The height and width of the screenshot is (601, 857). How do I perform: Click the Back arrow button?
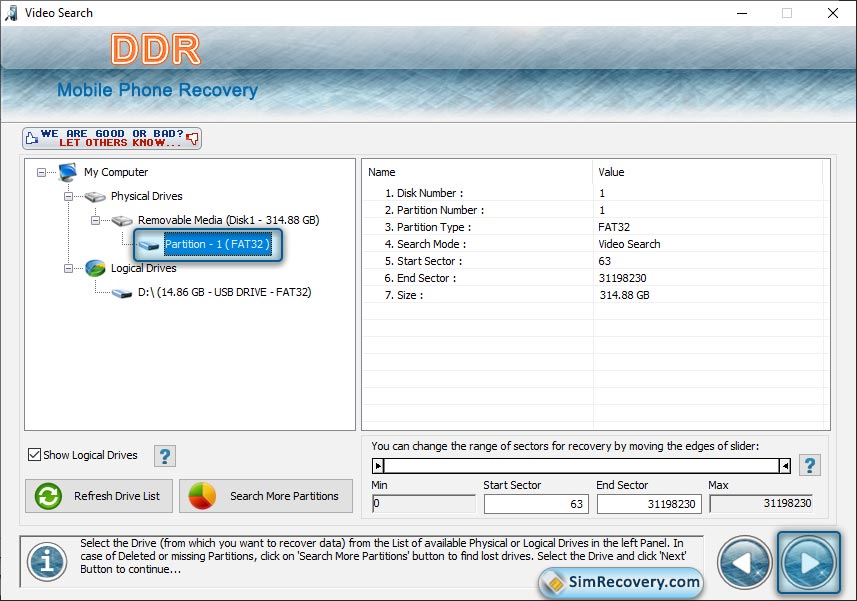[x=745, y=562]
